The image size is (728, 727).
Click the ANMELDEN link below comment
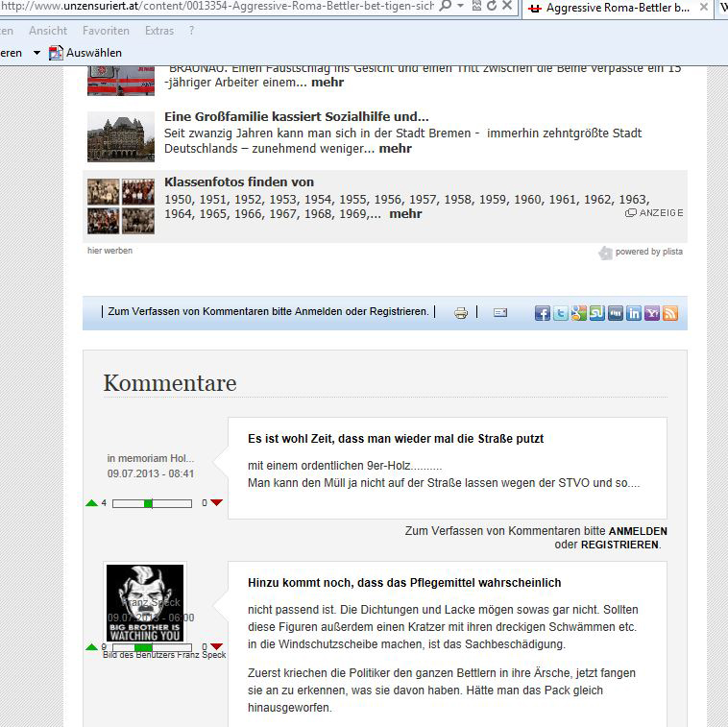point(638,531)
